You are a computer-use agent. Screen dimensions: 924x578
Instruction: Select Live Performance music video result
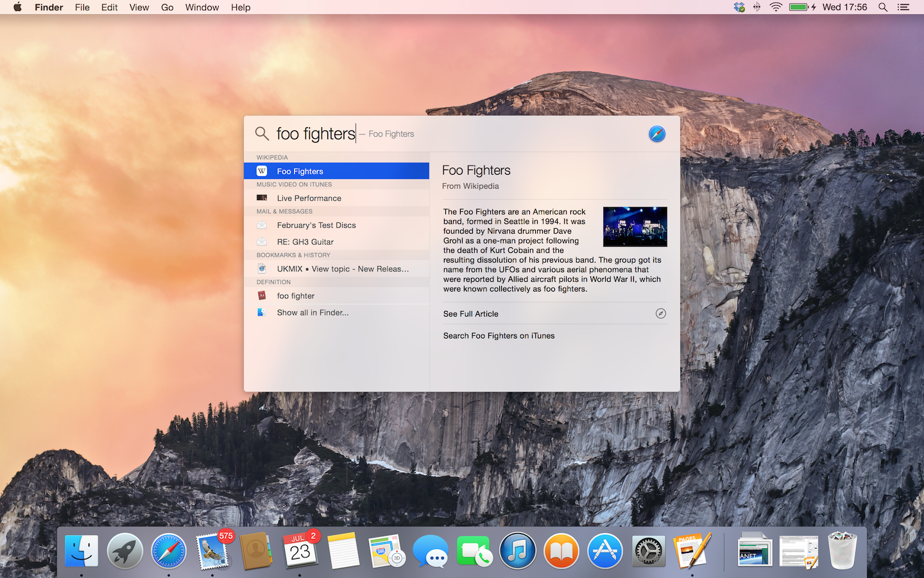coord(336,198)
